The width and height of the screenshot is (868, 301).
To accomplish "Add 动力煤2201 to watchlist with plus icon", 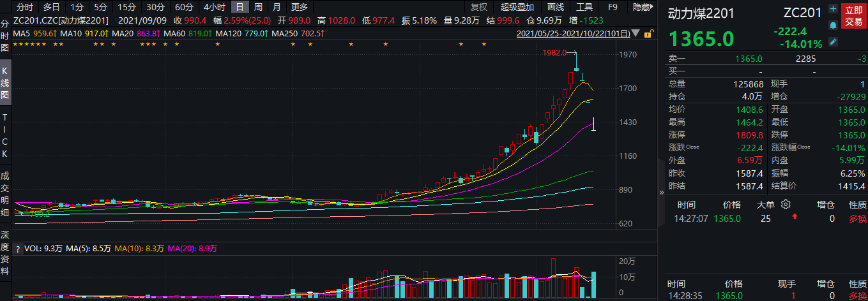I will click(833, 9).
